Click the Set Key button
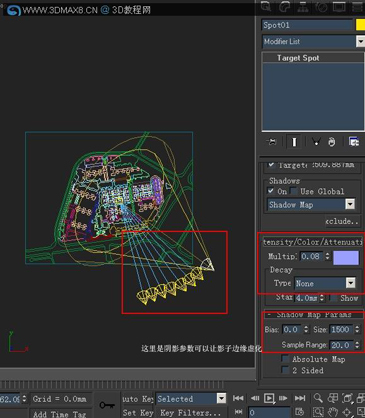Screen dimensions: 365x418 (138, 413)
